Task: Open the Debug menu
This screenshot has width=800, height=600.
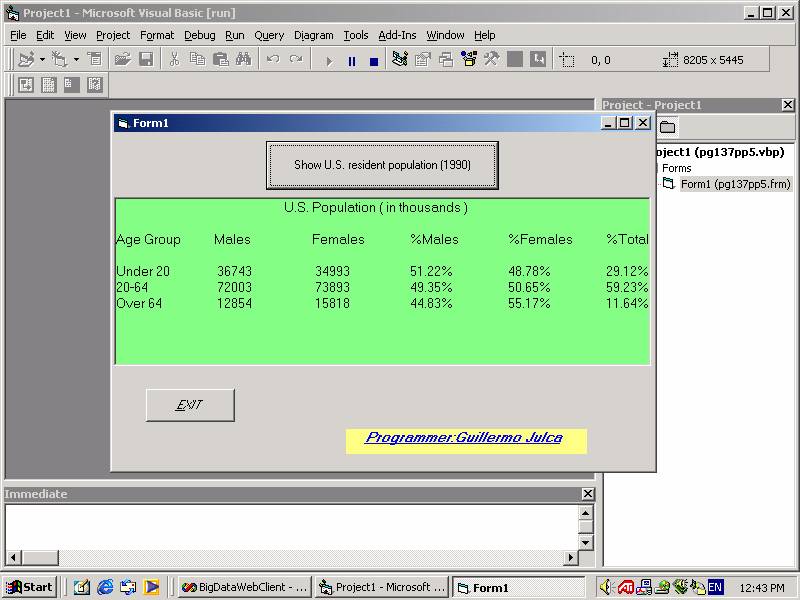Action: coord(199,35)
